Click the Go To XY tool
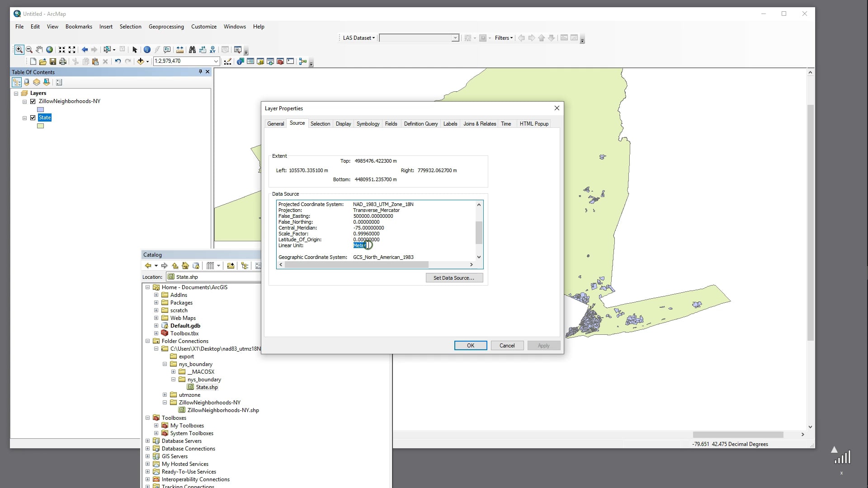Screen dimensions: 868x488 point(212,50)
